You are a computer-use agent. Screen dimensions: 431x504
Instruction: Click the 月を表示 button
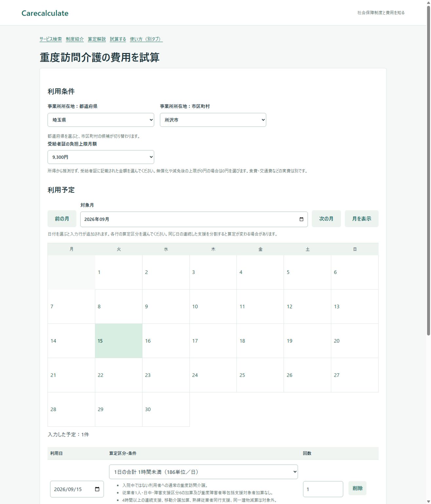pos(362,219)
